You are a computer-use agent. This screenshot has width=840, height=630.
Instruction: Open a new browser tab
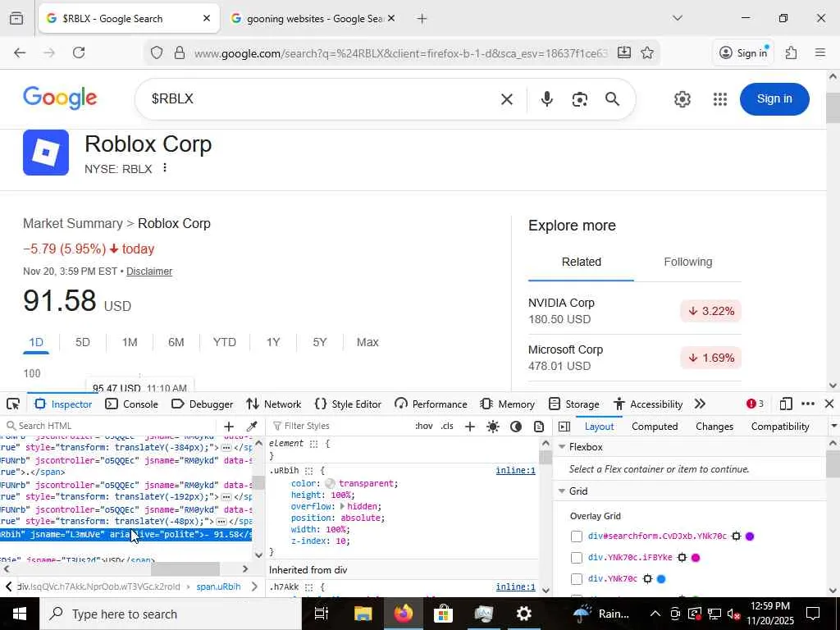tap(422, 19)
